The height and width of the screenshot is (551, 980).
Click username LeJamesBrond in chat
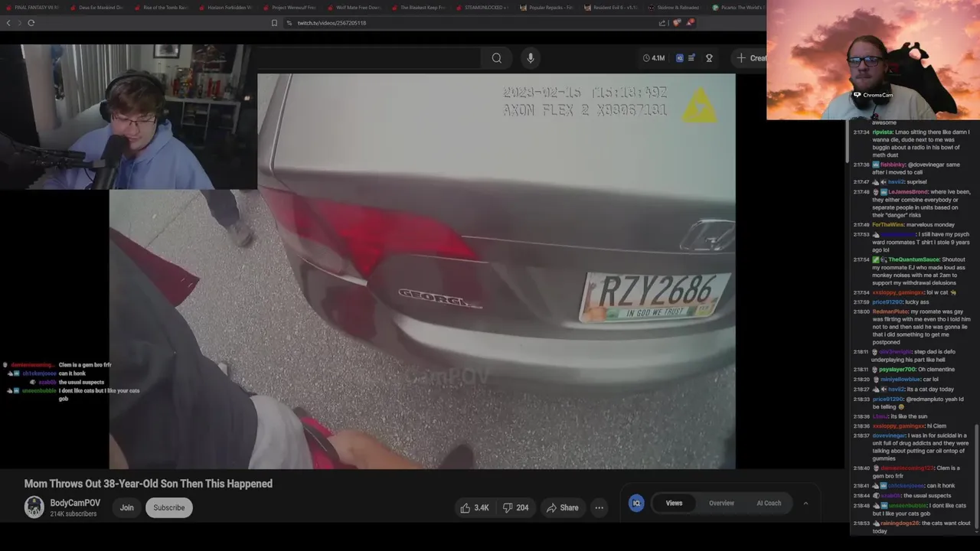(x=907, y=191)
